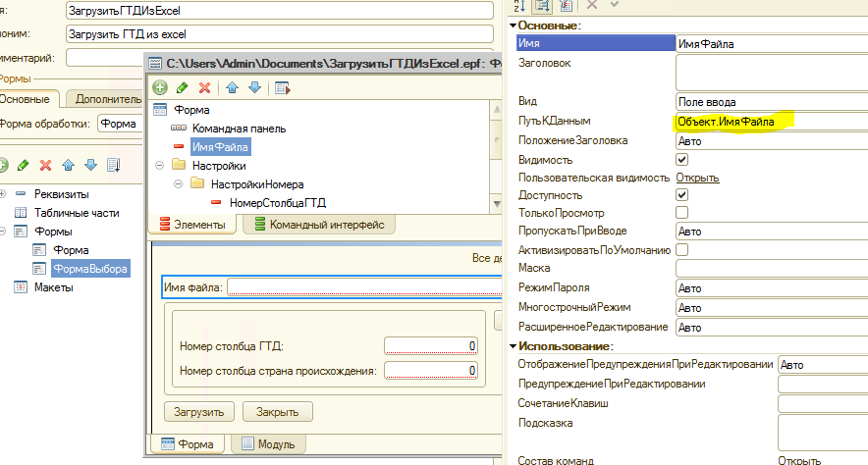This screenshot has width=868, height=465.
Task: Click the elements tree scrollbar down arrow
Action: point(497,204)
